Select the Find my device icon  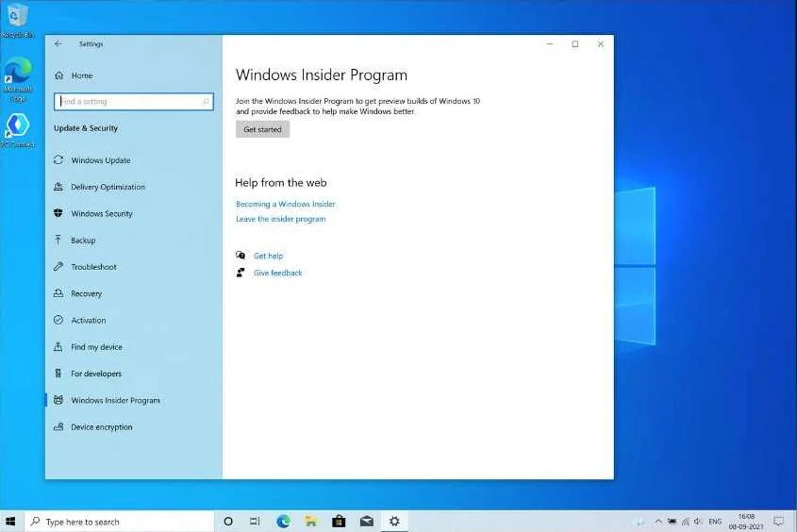(x=58, y=346)
